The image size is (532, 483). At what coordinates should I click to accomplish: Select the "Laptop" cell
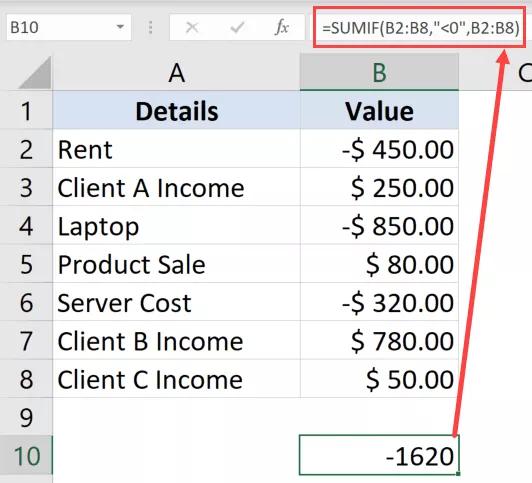pyautogui.click(x=176, y=226)
